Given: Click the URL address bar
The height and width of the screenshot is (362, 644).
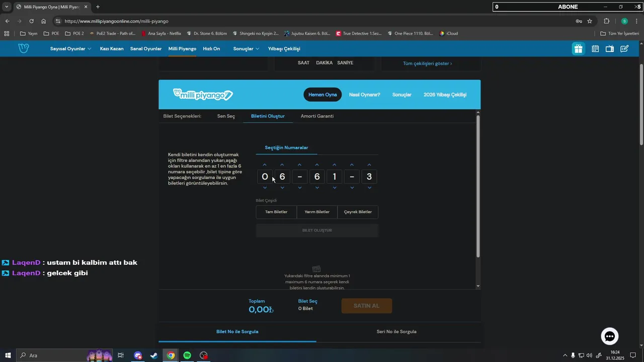Looking at the screenshot, I should (x=317, y=21).
